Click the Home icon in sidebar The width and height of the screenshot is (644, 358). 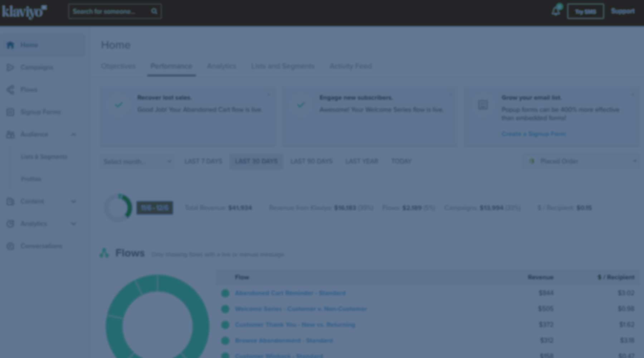click(x=10, y=45)
